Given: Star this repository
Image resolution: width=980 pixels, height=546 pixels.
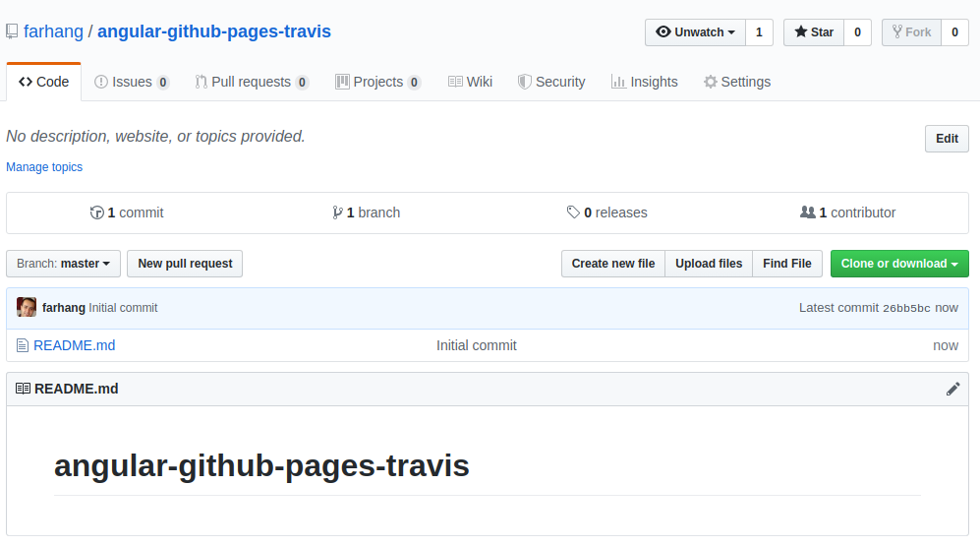Looking at the screenshot, I should tap(813, 32).
